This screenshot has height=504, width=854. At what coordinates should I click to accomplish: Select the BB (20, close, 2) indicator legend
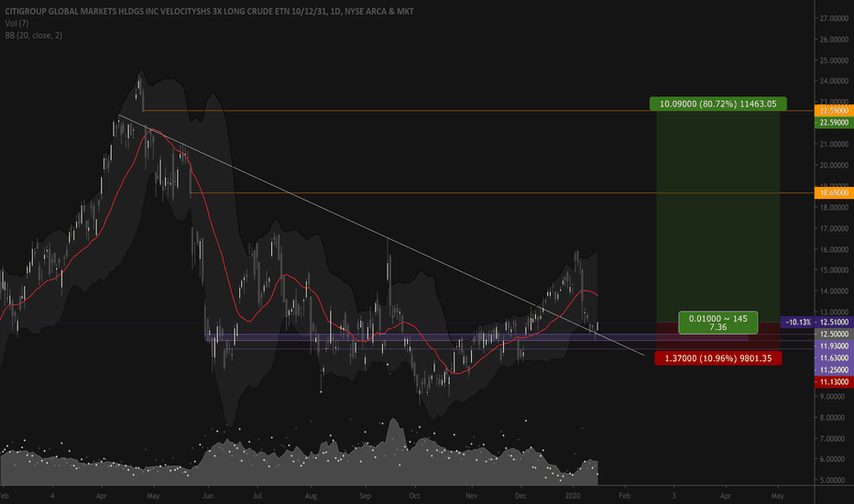pyautogui.click(x=33, y=36)
